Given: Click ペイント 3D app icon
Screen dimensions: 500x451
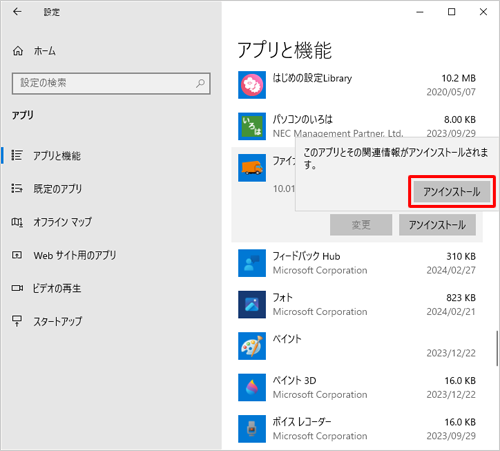Looking at the screenshot, I should pos(252,387).
